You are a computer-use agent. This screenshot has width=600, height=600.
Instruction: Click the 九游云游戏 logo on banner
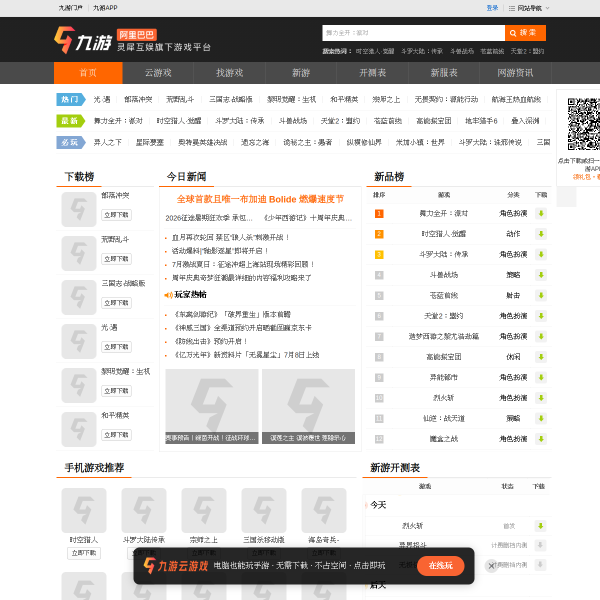coord(176,566)
